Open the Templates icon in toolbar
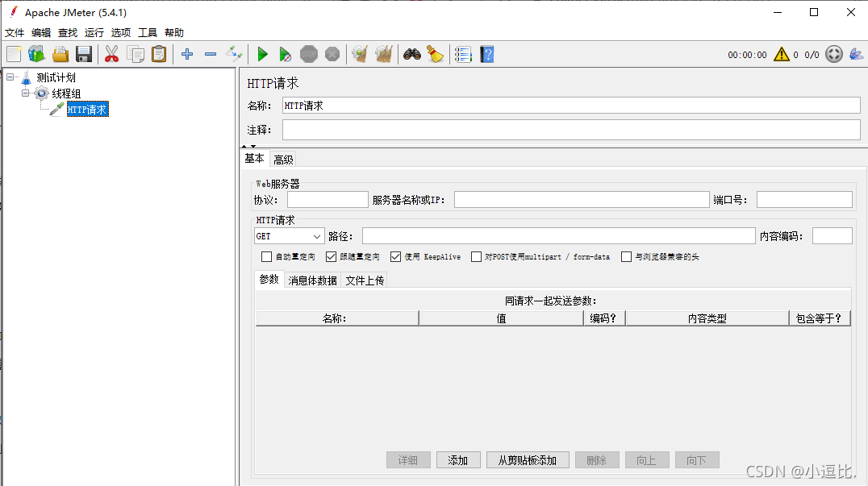Image resolution: width=868 pixels, height=486 pixels. pyautogui.click(x=36, y=54)
